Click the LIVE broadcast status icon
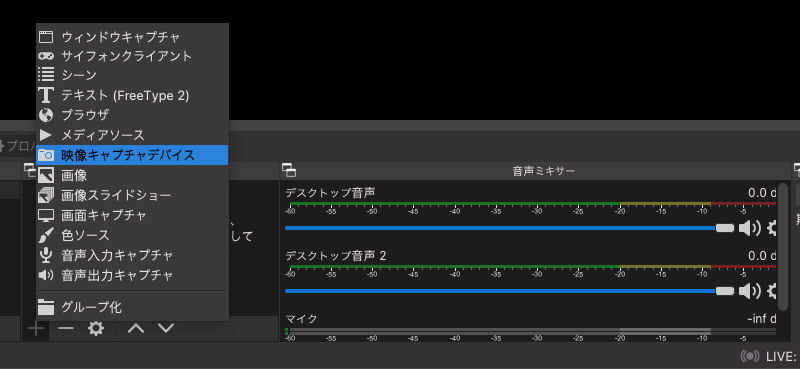 click(749, 356)
